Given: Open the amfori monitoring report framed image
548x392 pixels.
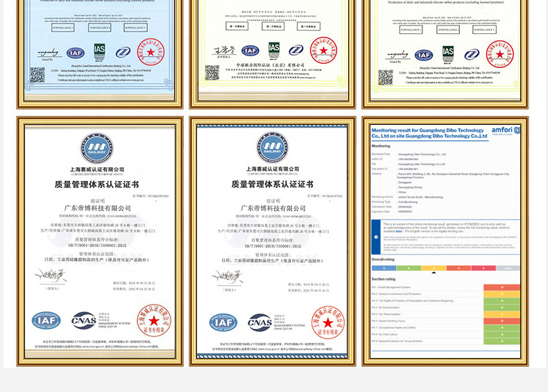Looking at the screenshot, I should click(x=445, y=241).
